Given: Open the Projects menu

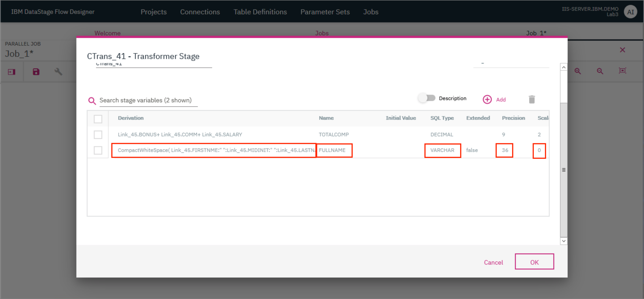Looking at the screenshot, I should click(153, 12).
